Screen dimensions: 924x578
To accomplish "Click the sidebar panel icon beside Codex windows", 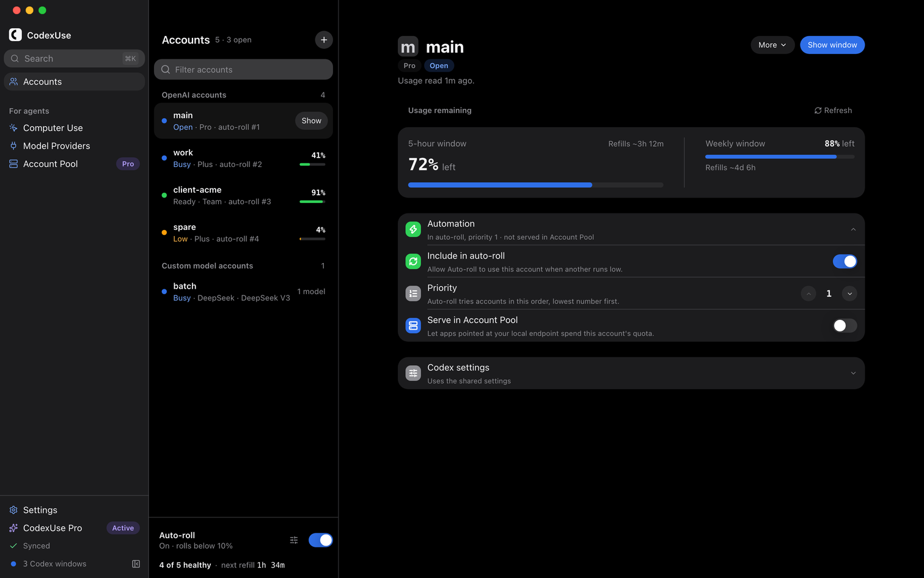I will click(x=136, y=564).
